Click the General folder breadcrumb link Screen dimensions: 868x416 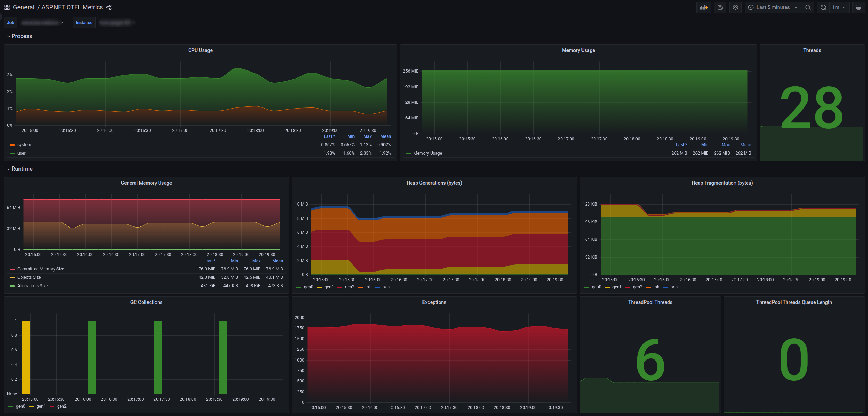[24, 7]
